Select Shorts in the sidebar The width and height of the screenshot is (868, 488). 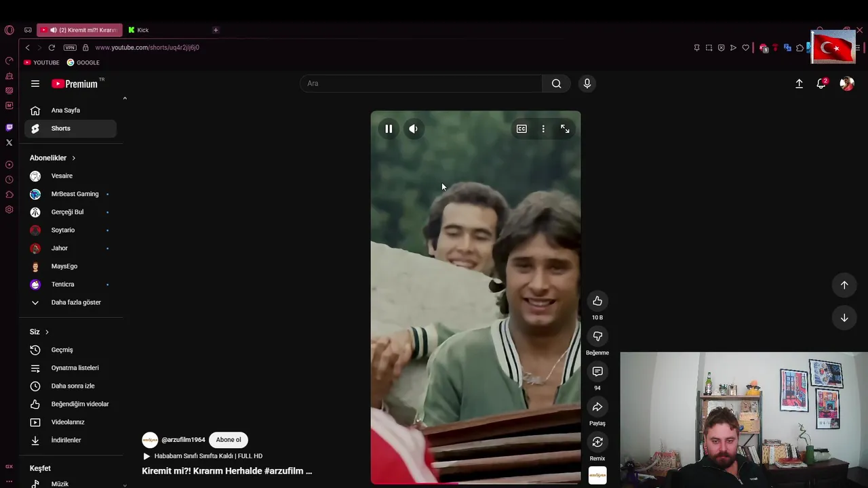click(71, 128)
